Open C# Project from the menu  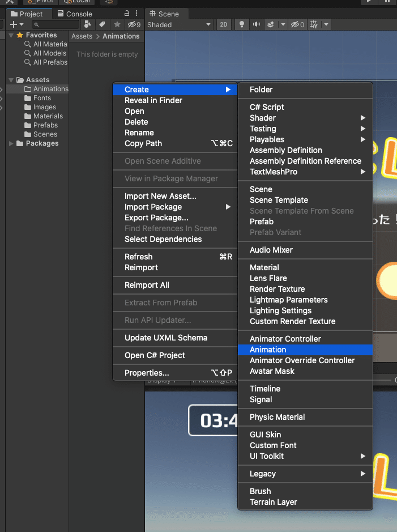coord(175,356)
